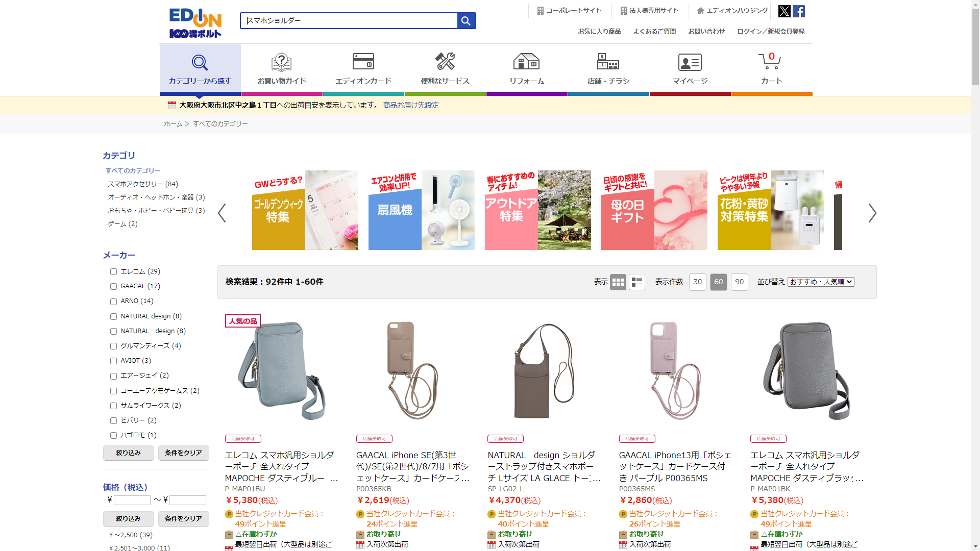Go back in carousel with left arrow
The height and width of the screenshot is (551, 980).
click(x=222, y=213)
